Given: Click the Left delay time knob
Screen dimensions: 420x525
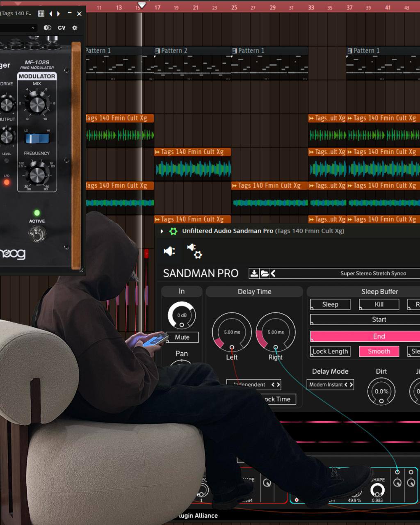Looking at the screenshot, I should click(232, 332).
